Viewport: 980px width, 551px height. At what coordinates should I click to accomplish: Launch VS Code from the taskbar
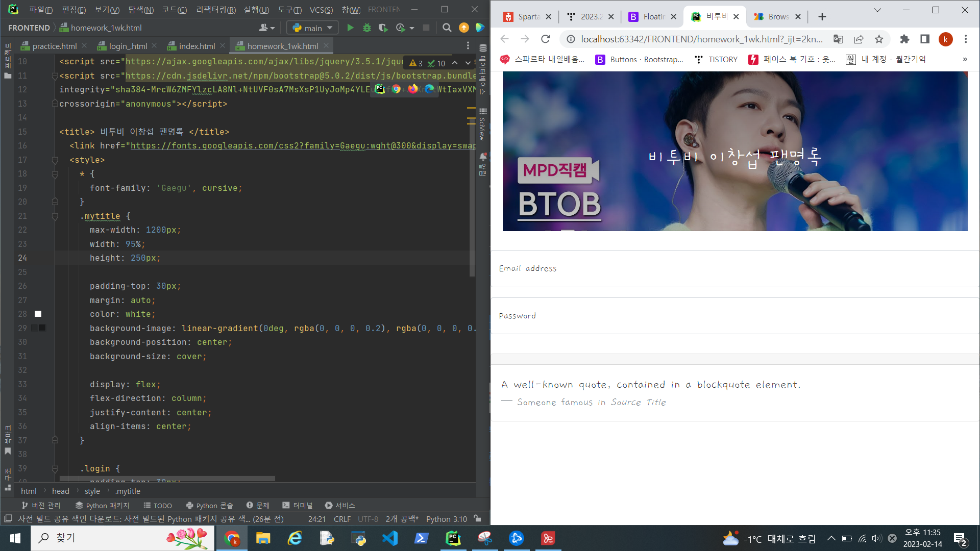tap(390, 538)
